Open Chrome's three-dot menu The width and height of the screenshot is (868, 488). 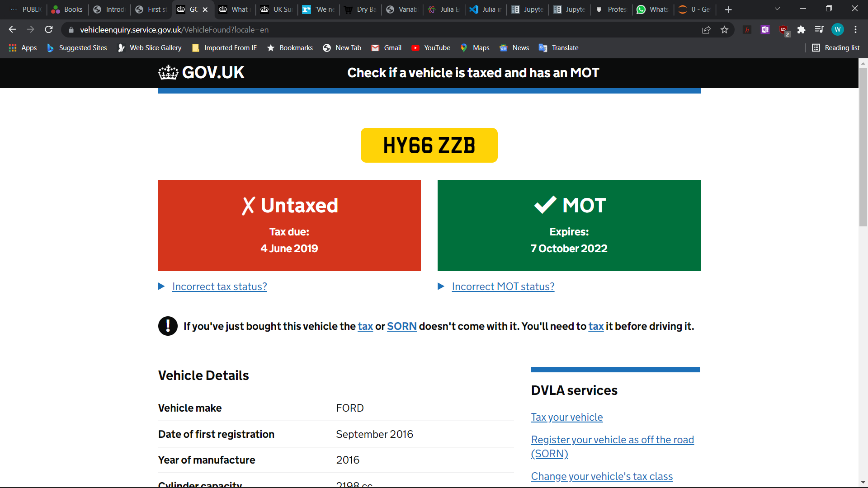point(855,30)
